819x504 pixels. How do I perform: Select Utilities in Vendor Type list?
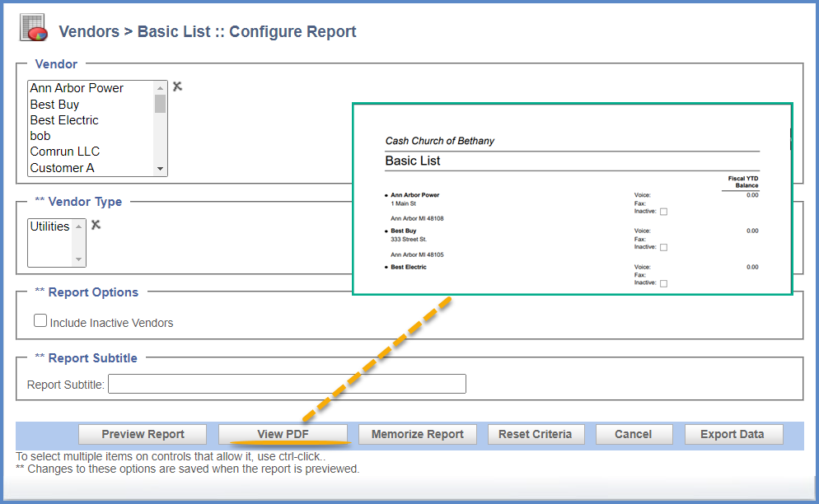[x=49, y=226]
